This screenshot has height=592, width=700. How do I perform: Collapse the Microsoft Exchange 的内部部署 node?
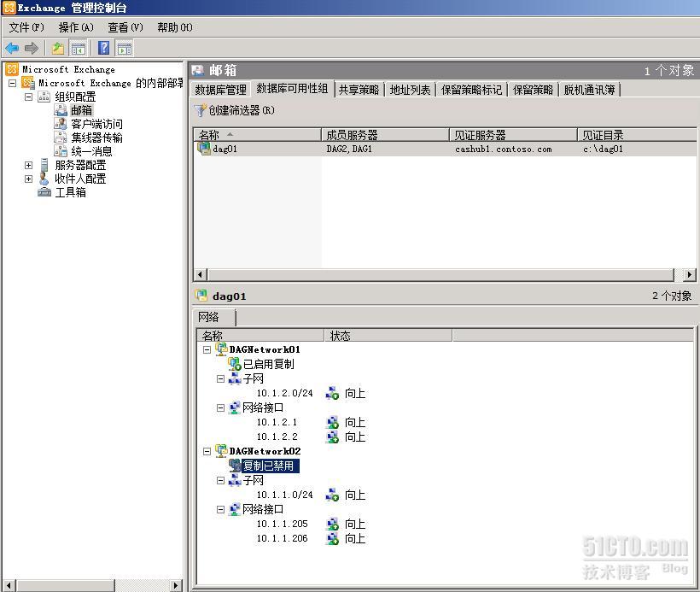(x=13, y=83)
